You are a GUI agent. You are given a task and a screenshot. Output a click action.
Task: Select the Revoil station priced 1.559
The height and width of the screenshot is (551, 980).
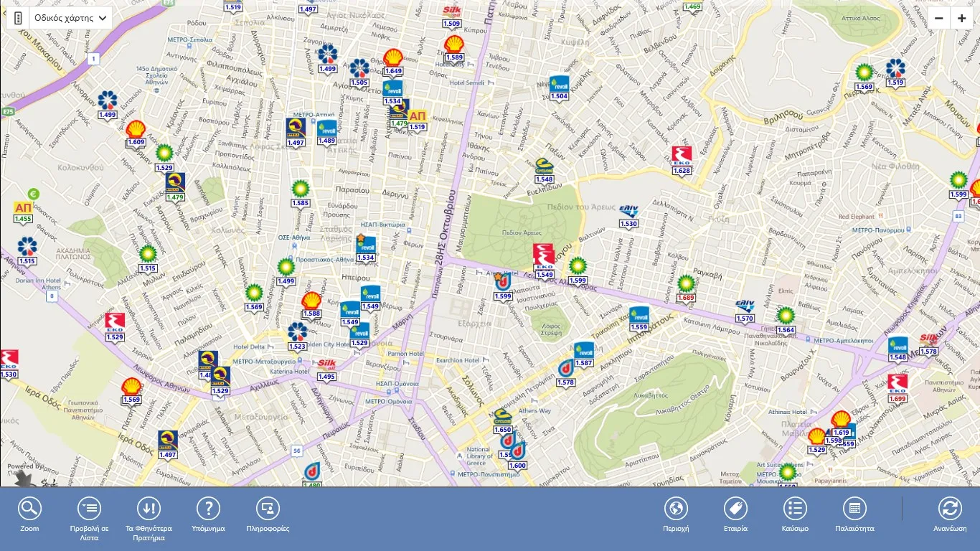(639, 319)
